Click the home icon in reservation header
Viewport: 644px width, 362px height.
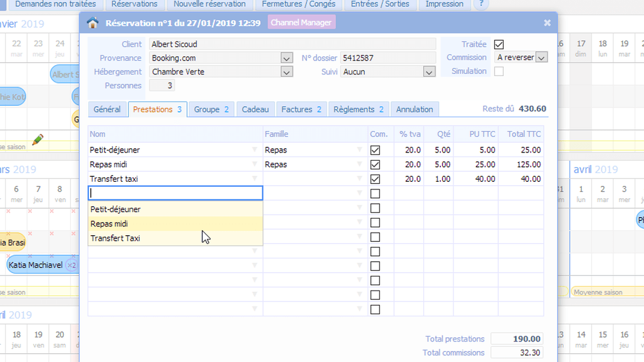[x=92, y=23]
